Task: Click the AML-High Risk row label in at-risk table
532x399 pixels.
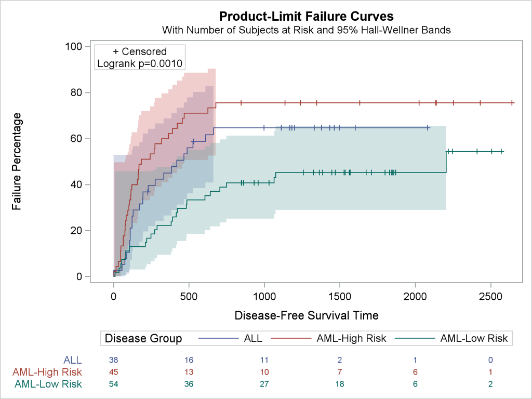Action: point(47,372)
